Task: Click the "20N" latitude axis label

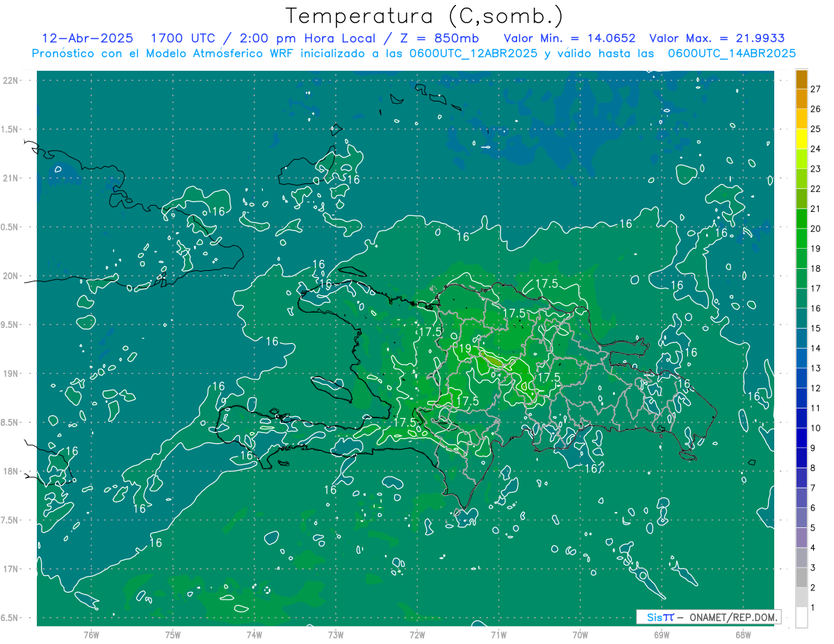Action: coord(12,276)
